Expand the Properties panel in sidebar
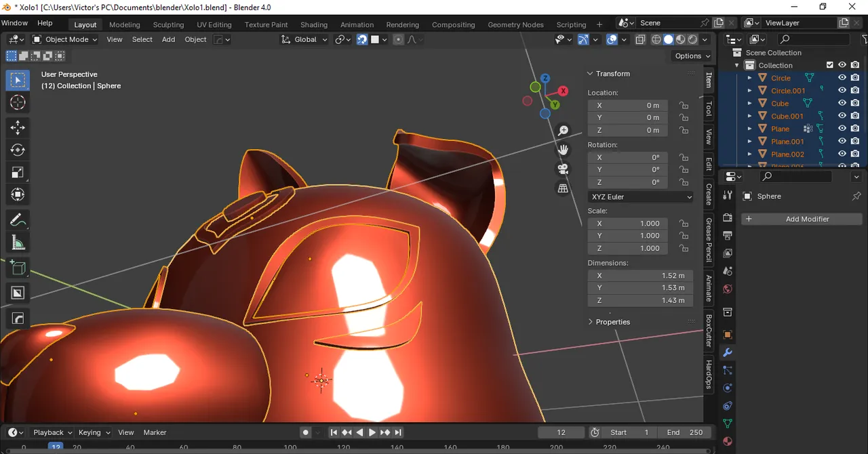868x454 pixels. tap(590, 322)
